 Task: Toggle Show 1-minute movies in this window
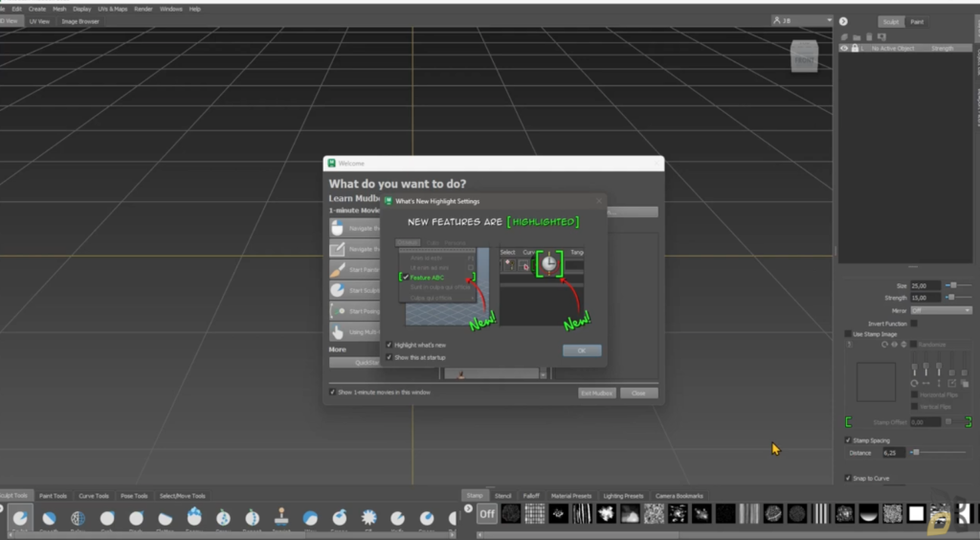(x=332, y=393)
